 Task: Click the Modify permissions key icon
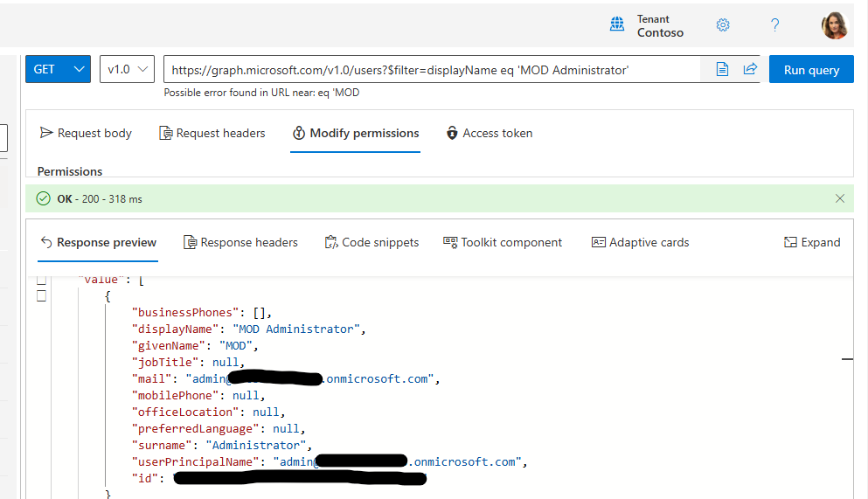[299, 133]
